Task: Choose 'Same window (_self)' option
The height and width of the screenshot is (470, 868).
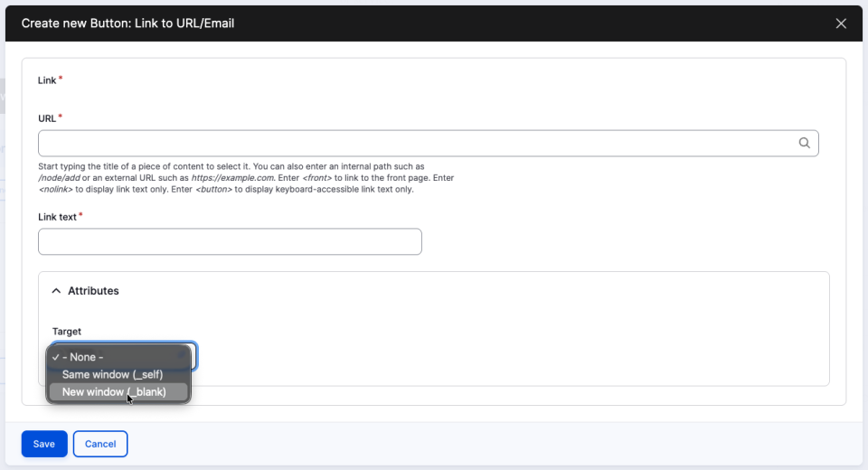Action: pyautogui.click(x=118, y=375)
